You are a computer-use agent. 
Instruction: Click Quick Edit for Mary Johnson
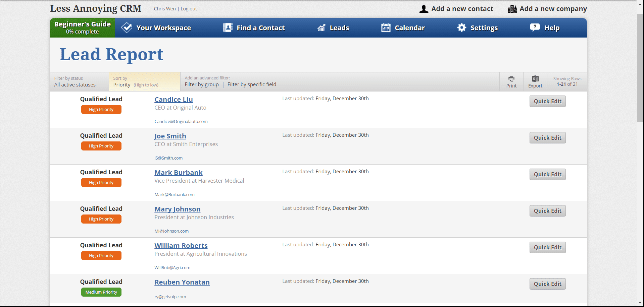point(547,211)
